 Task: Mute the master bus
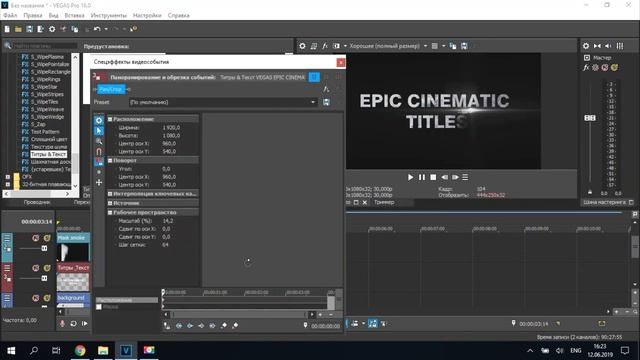point(605,67)
